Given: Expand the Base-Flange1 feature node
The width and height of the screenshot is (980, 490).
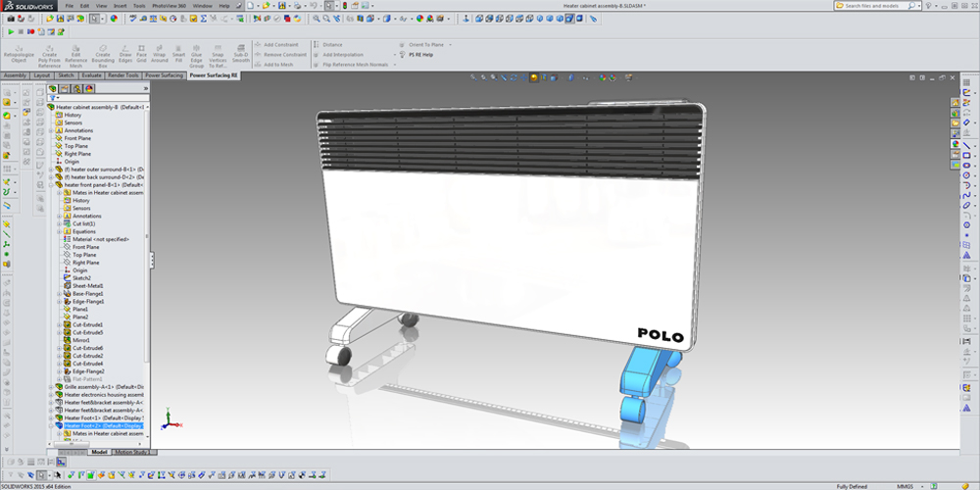Looking at the screenshot, I should [60, 294].
